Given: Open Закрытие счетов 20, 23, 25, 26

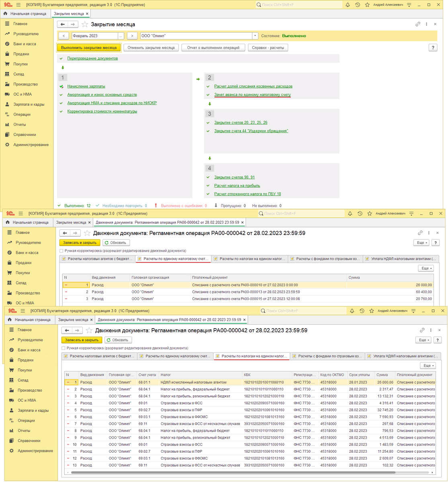Looking at the screenshot, I should (x=241, y=123).
